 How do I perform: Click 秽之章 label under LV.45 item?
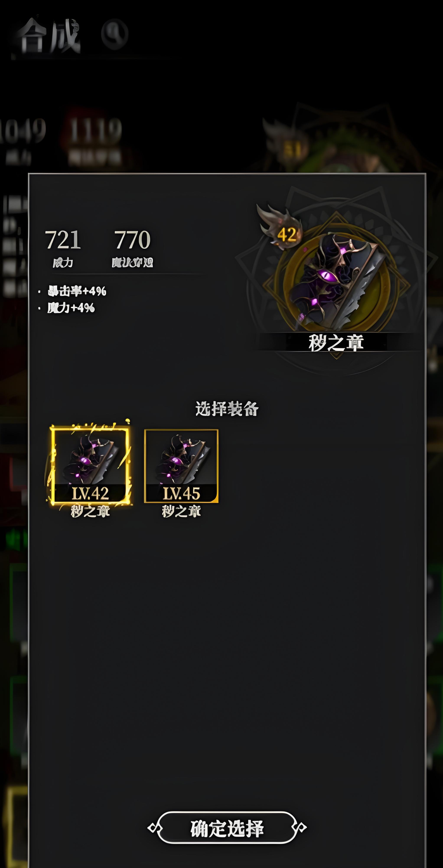(181, 511)
